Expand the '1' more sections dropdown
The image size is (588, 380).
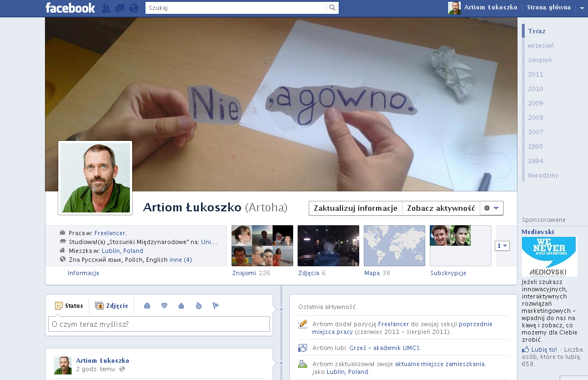[502, 246]
